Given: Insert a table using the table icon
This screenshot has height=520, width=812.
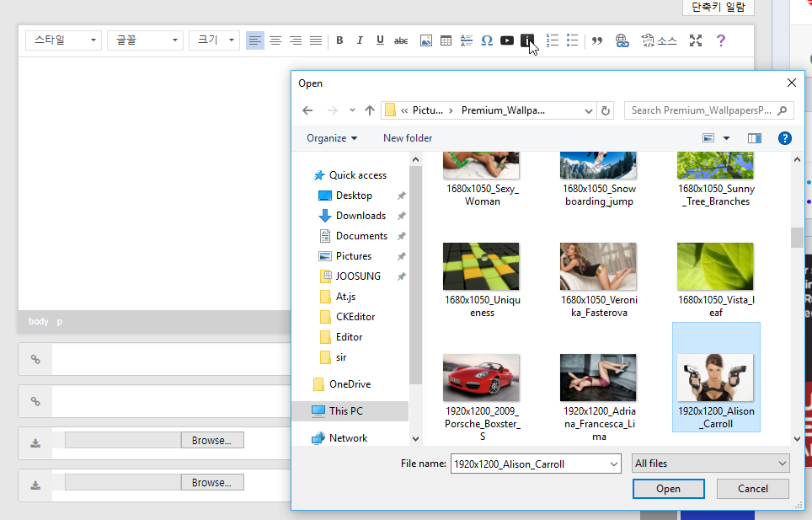Looking at the screenshot, I should (446, 40).
